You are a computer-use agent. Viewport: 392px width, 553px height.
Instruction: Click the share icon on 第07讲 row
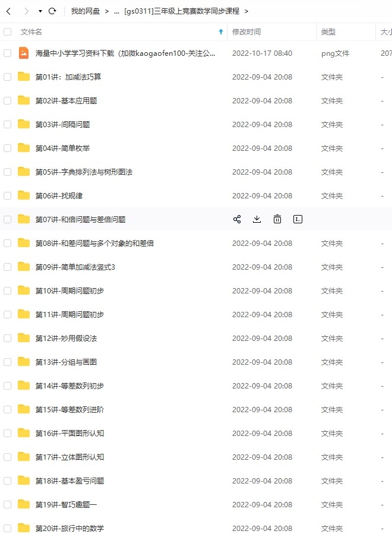point(237,219)
